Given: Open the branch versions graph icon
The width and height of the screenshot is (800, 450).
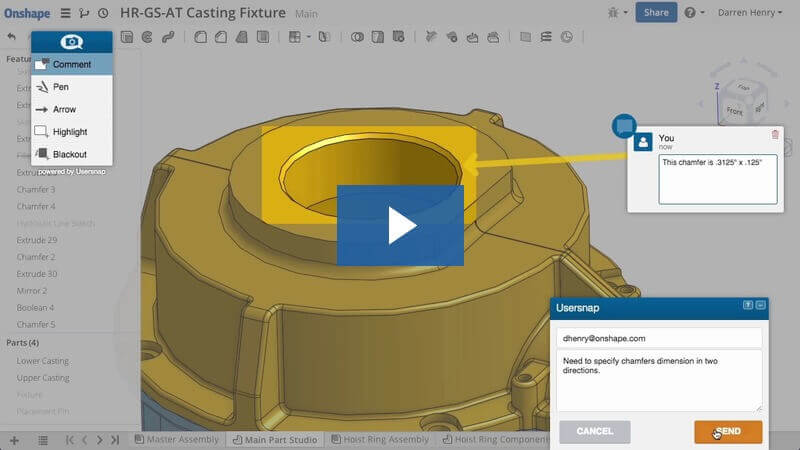Looking at the screenshot, I should 84,13.
